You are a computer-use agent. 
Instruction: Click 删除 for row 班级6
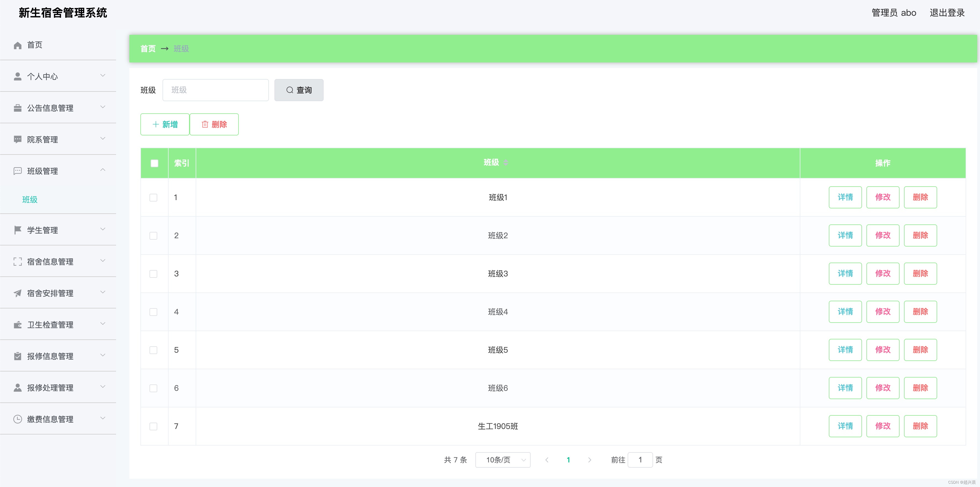(x=920, y=388)
